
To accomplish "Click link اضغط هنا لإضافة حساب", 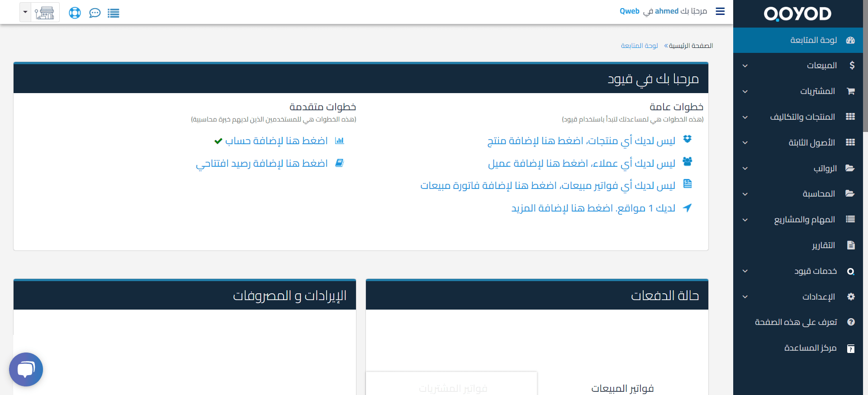I will [x=276, y=141].
